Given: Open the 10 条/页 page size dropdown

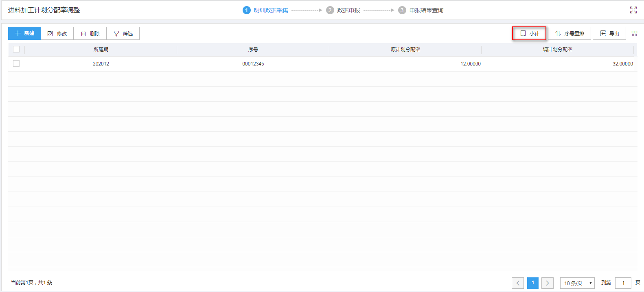Looking at the screenshot, I should click(577, 283).
